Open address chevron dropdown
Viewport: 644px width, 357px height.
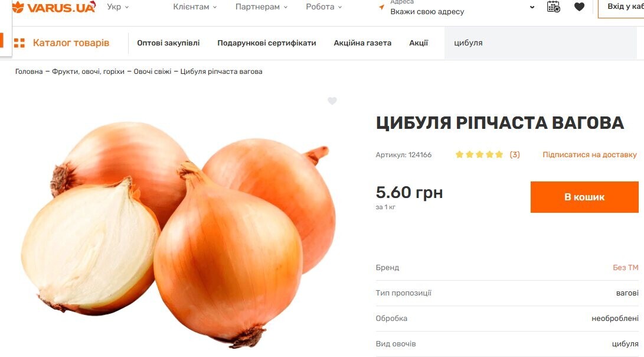point(532,7)
